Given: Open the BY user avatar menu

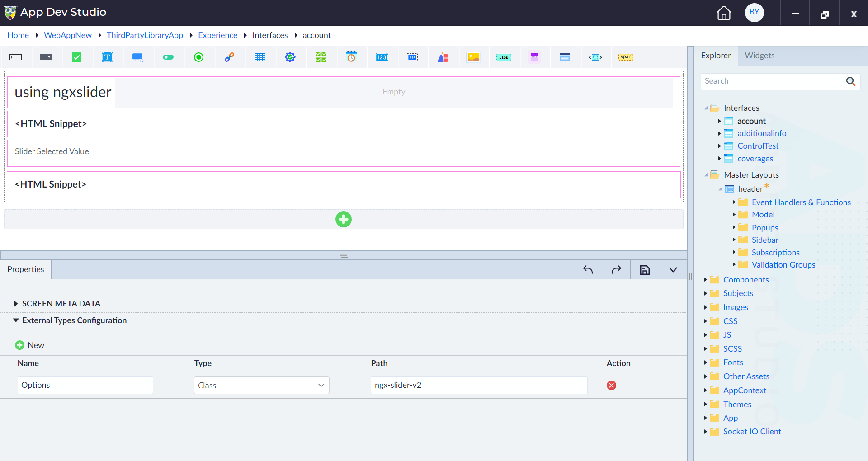Looking at the screenshot, I should [x=754, y=12].
